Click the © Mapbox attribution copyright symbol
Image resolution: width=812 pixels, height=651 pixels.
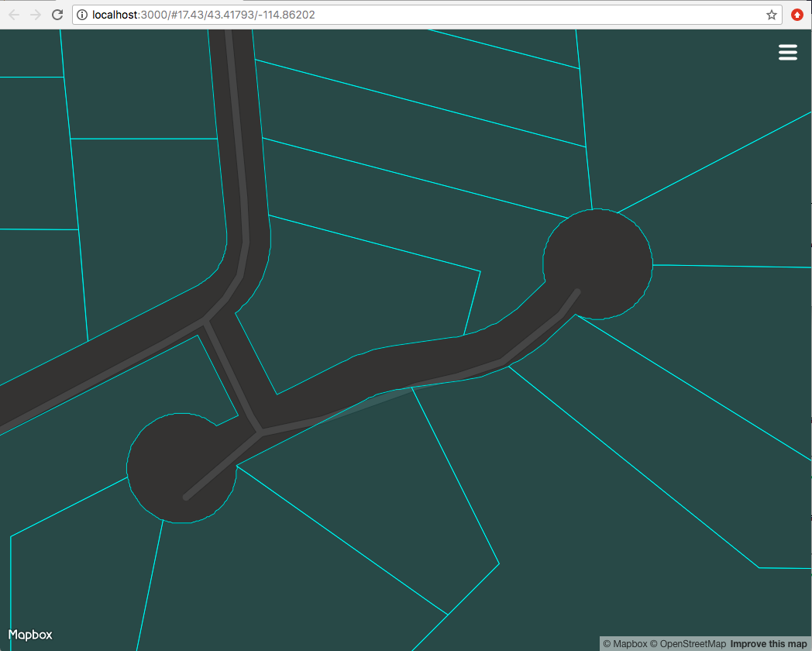pos(607,643)
